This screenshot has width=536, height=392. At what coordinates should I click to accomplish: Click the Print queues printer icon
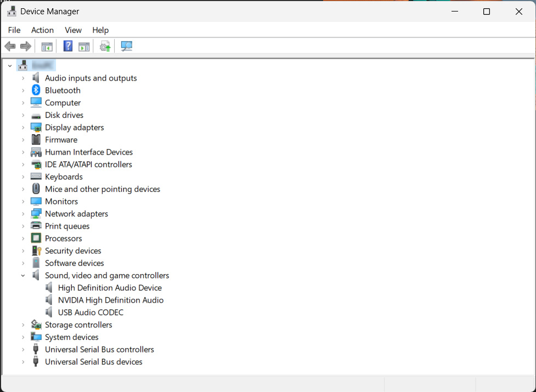point(36,226)
